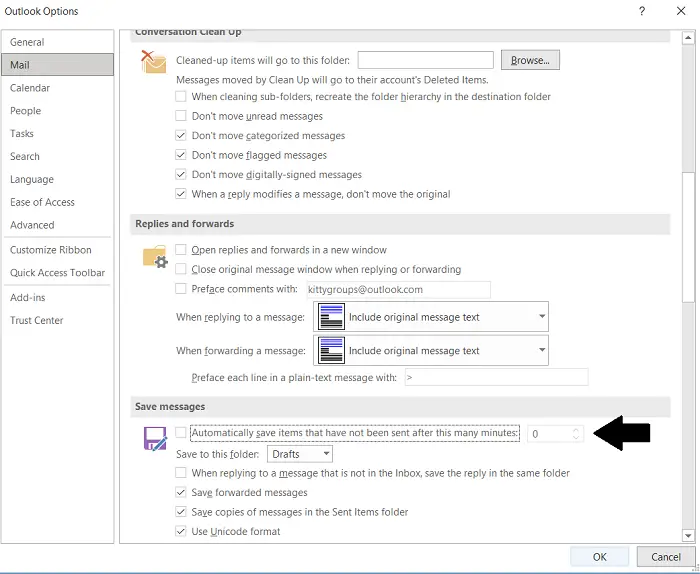Open Trust Center options

[58, 320]
